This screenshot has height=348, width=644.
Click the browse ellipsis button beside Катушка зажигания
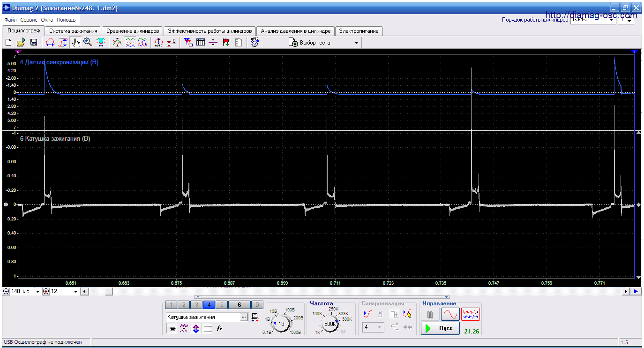pos(244,318)
